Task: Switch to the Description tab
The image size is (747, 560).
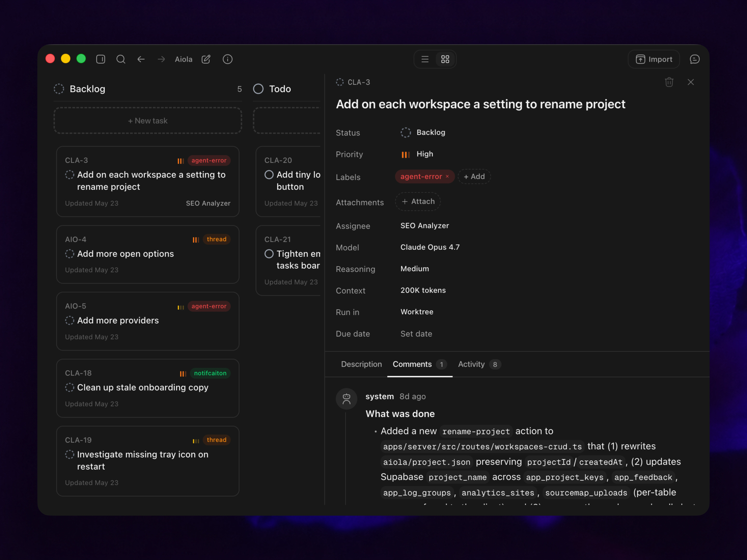Action: point(361,364)
